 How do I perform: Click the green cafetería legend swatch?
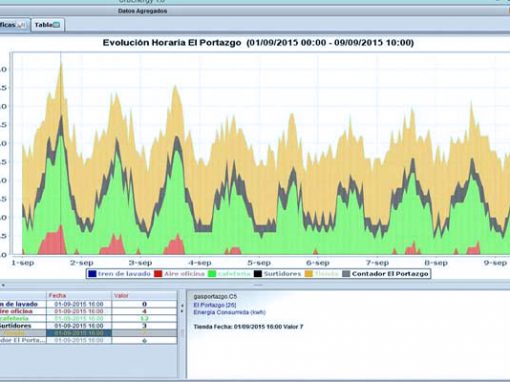212,274
